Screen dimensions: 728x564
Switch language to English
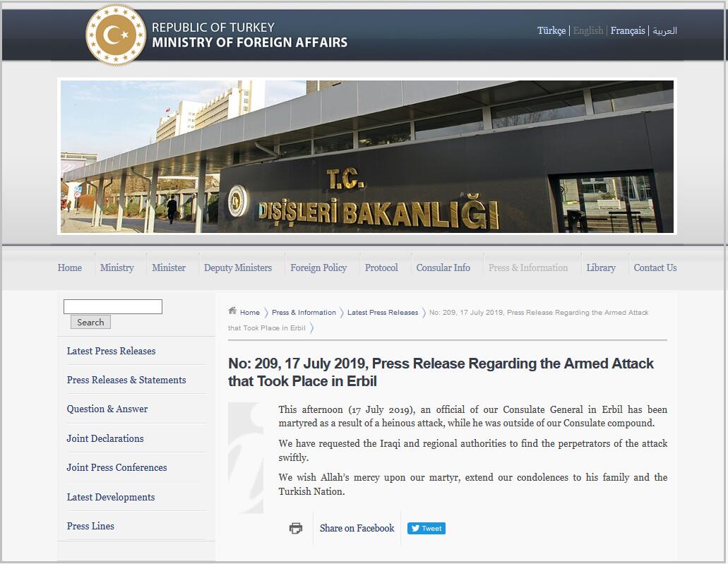(x=588, y=30)
